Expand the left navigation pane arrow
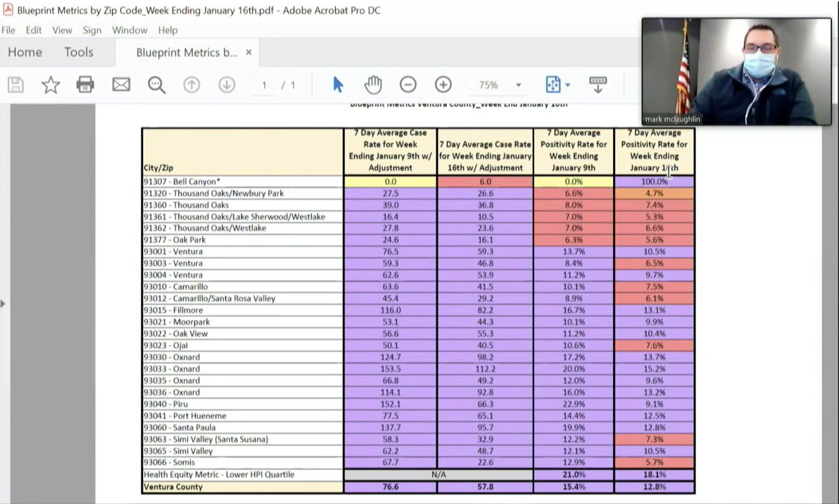 tap(4, 303)
